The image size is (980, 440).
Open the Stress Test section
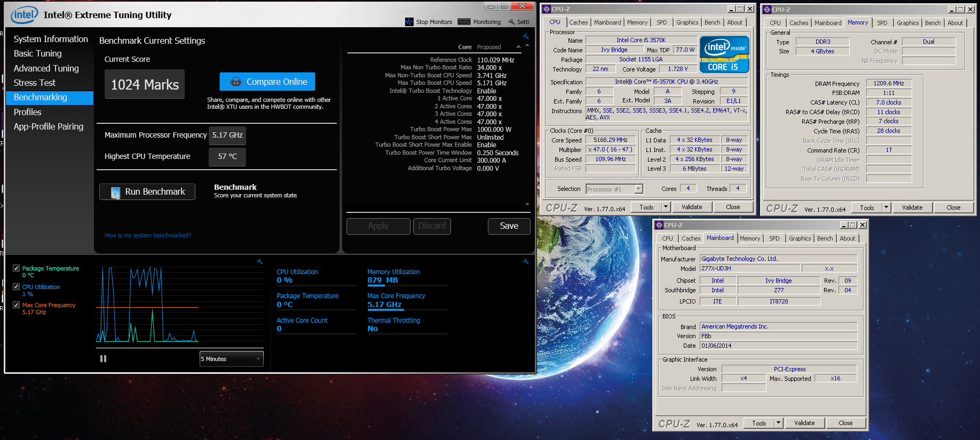point(35,83)
